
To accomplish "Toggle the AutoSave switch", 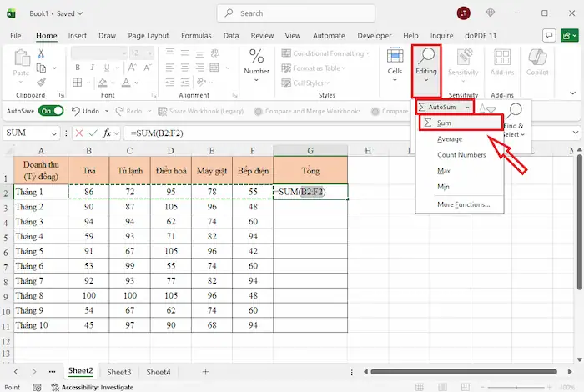I will tap(50, 111).
